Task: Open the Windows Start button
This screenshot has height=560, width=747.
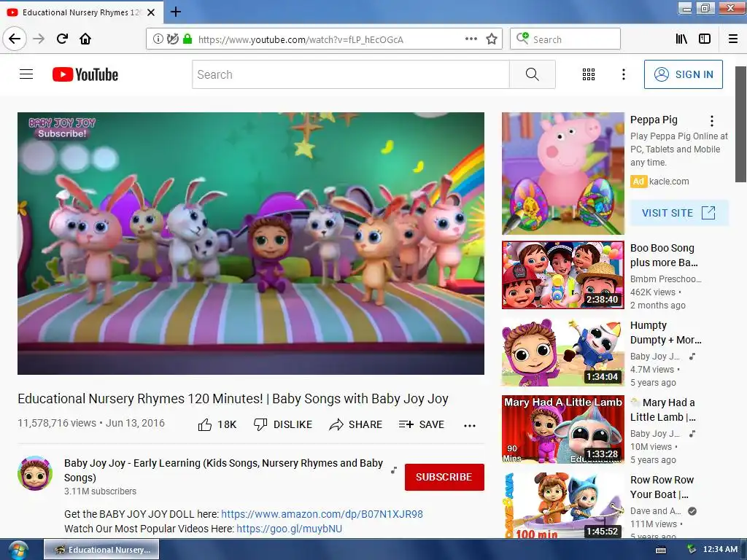Action: (x=18, y=550)
